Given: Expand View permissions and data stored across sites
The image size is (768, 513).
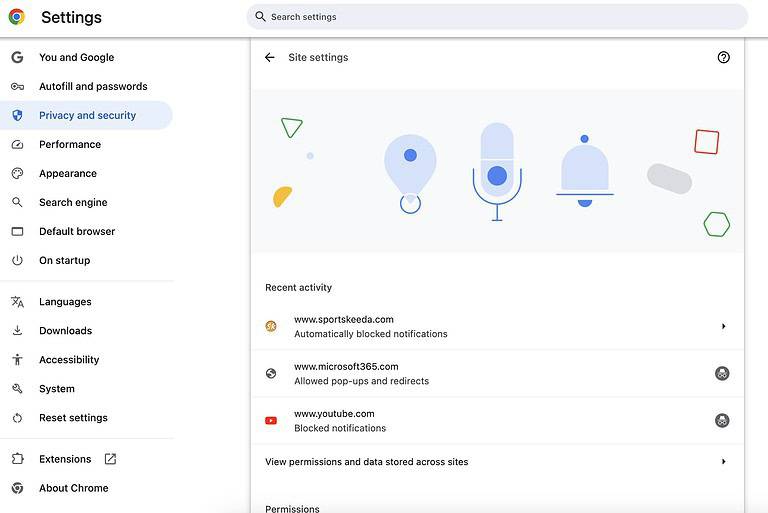Looking at the screenshot, I should point(723,462).
